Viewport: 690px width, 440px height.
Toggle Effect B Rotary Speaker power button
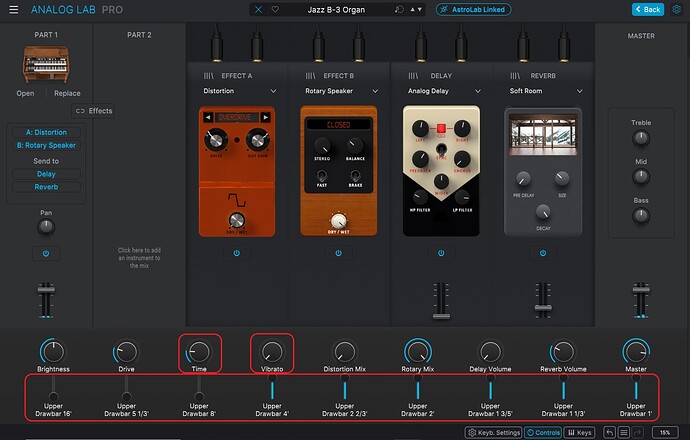[338, 253]
